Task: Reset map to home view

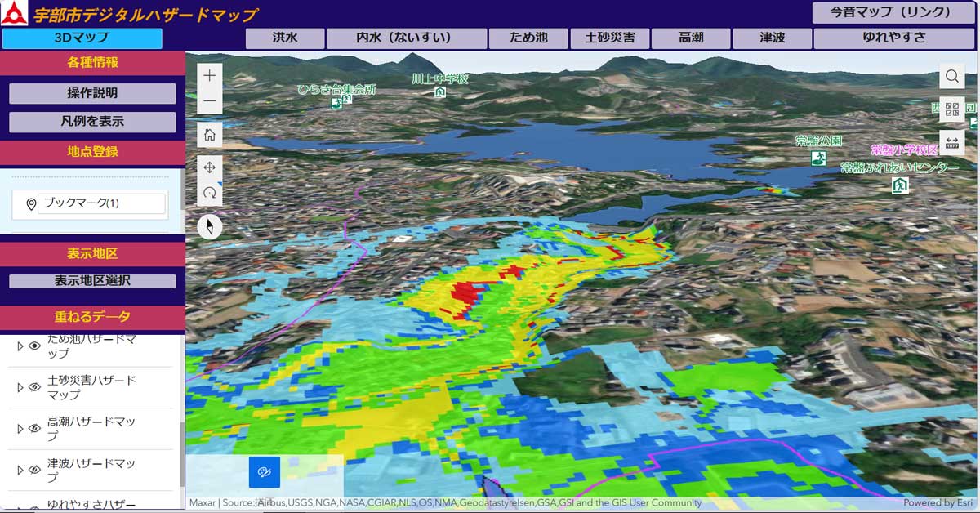Action: click(x=210, y=135)
